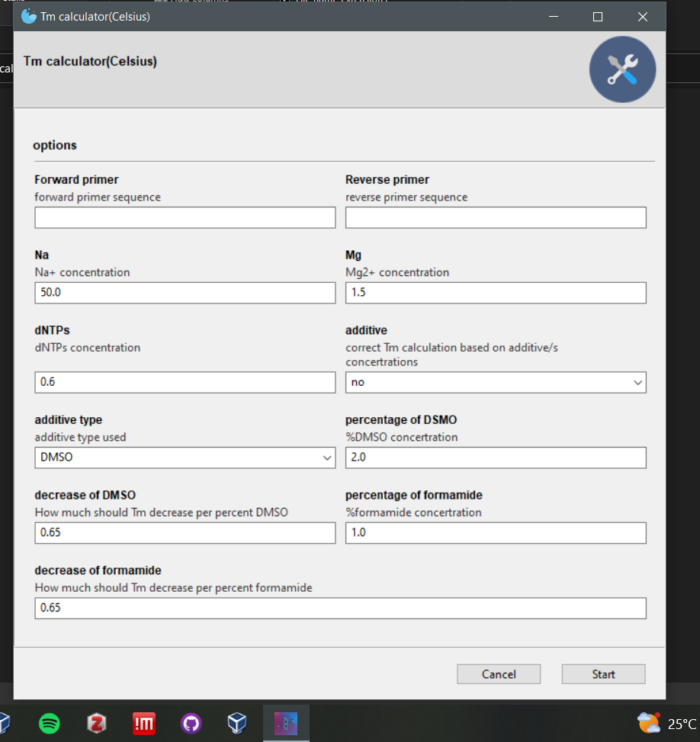Image resolution: width=700 pixels, height=742 pixels.
Task: Click the dNTPs concentration field
Action: tap(185, 382)
